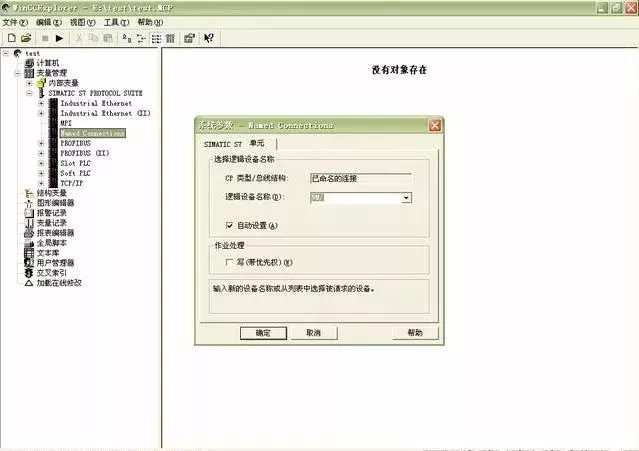Click the 取消 button in dialog
The height and width of the screenshot is (451, 639).
pos(313,332)
